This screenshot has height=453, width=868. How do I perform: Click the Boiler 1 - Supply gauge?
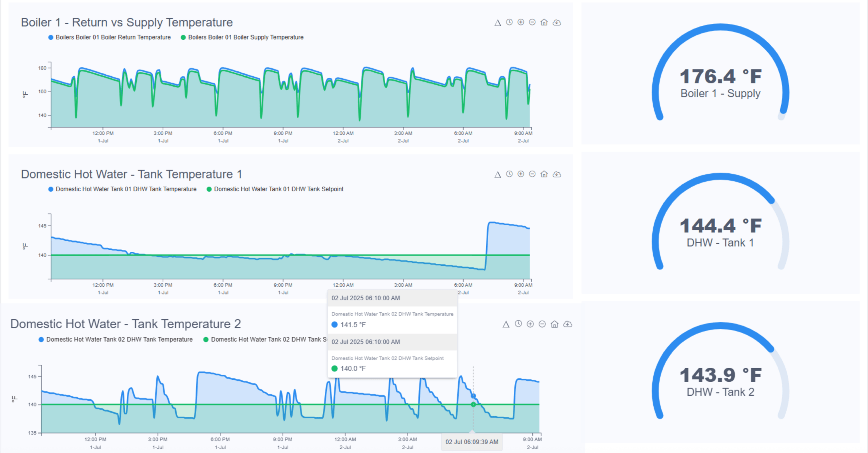coord(720,81)
